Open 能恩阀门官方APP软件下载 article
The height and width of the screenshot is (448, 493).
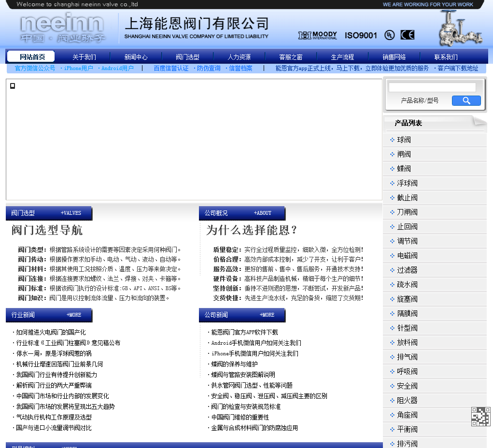coord(245,332)
